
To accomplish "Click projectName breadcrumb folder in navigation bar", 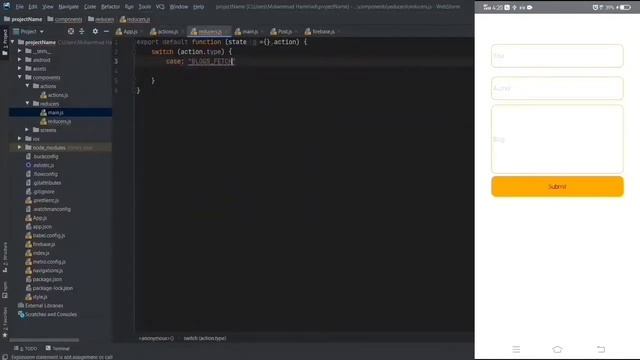I will (23, 19).
